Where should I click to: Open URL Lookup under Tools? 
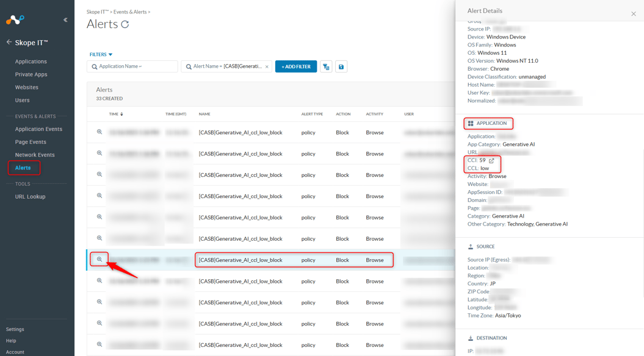(x=30, y=197)
